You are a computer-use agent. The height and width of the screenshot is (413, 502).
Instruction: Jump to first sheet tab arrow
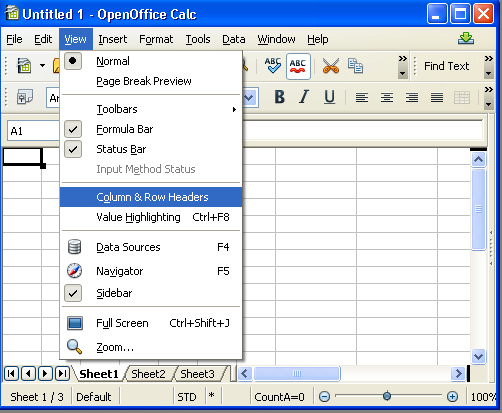(x=12, y=374)
